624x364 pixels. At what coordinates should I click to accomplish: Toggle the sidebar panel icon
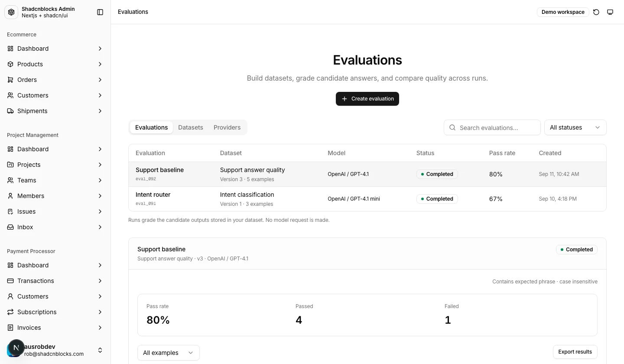100,12
